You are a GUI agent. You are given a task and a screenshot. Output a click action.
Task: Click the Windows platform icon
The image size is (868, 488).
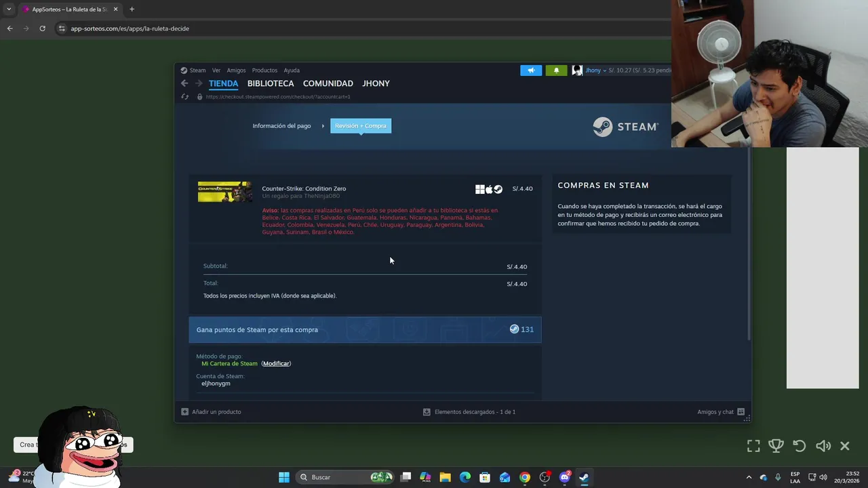click(480, 189)
